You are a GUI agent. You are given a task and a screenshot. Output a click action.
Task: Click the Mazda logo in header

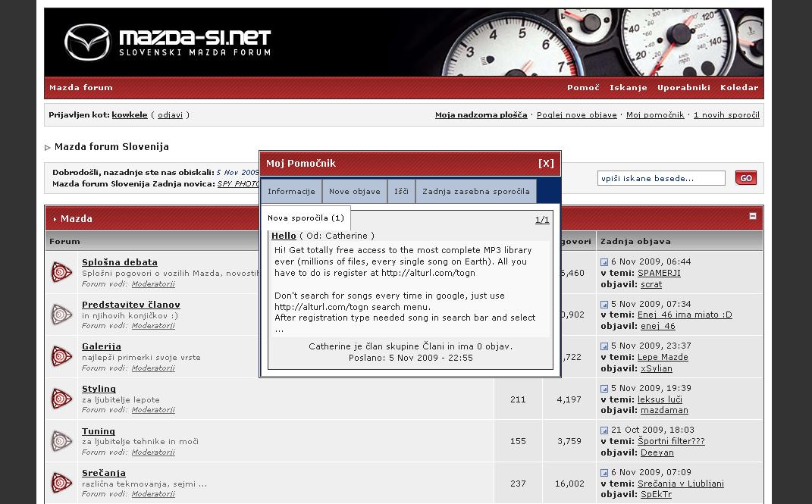point(87,42)
